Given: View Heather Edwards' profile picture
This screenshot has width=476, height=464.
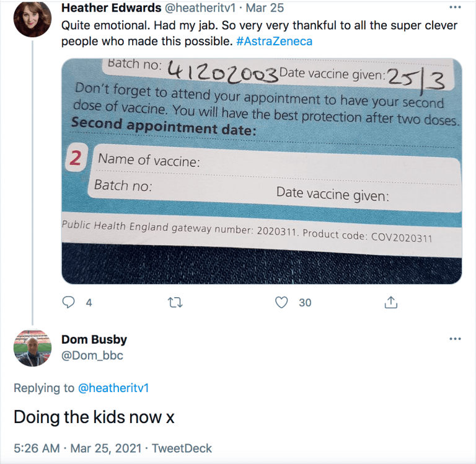Looking at the screenshot, I should [x=32, y=19].
